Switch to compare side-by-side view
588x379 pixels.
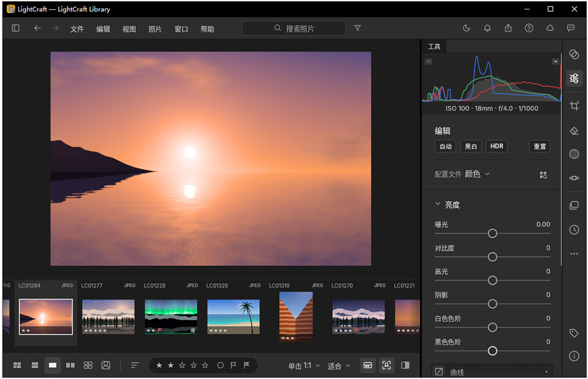70,365
